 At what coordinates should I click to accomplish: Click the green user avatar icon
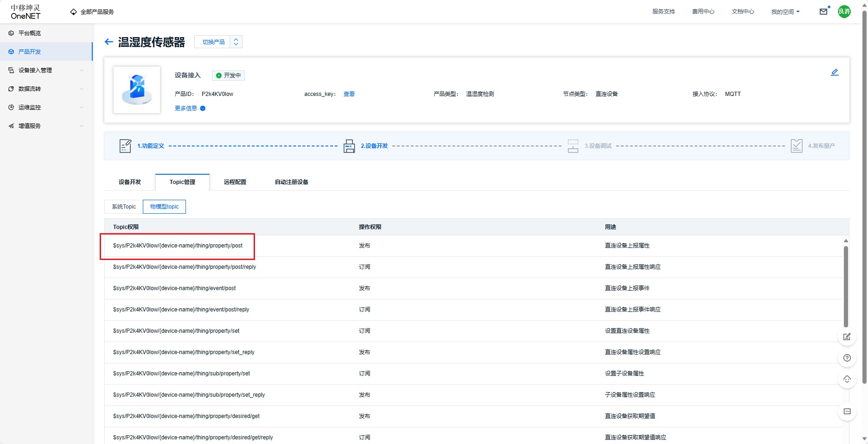click(844, 12)
